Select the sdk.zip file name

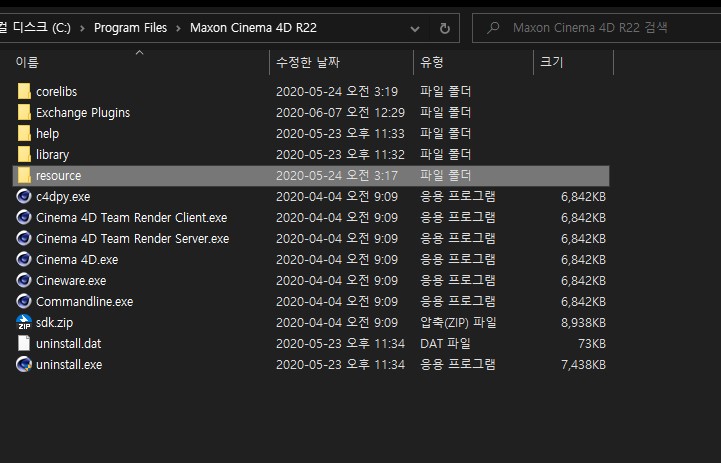(x=54, y=323)
